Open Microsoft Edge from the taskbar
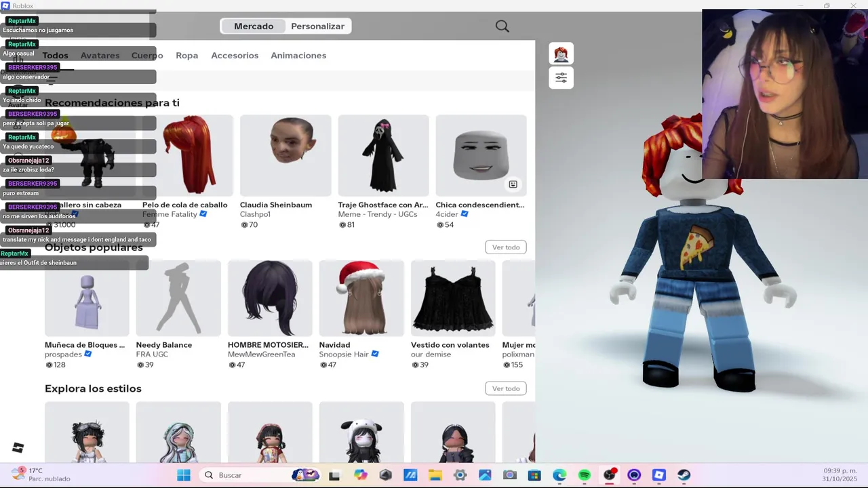Screen dimensions: 868x488 click(559, 475)
